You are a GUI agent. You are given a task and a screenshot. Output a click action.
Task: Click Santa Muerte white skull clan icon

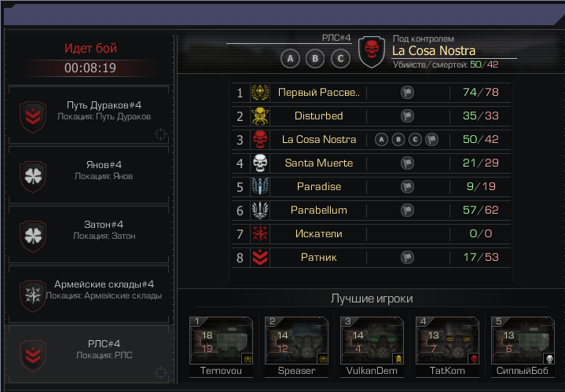point(260,163)
